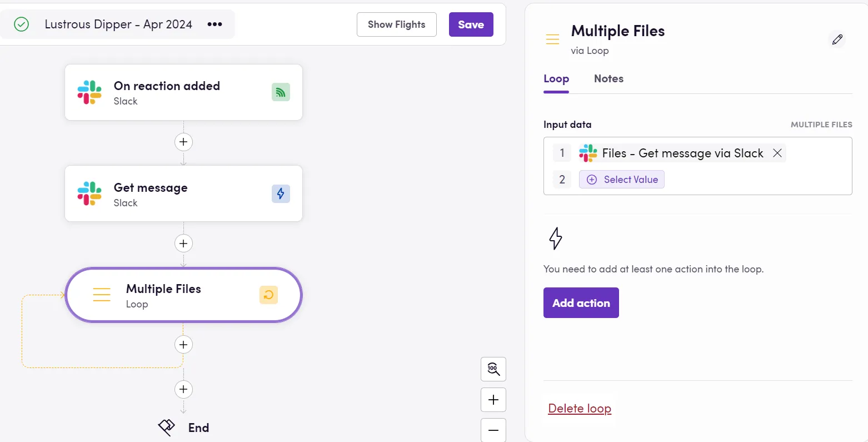Click the pencil edit icon for Multiple Files
This screenshot has height=442, width=868.
tap(837, 39)
